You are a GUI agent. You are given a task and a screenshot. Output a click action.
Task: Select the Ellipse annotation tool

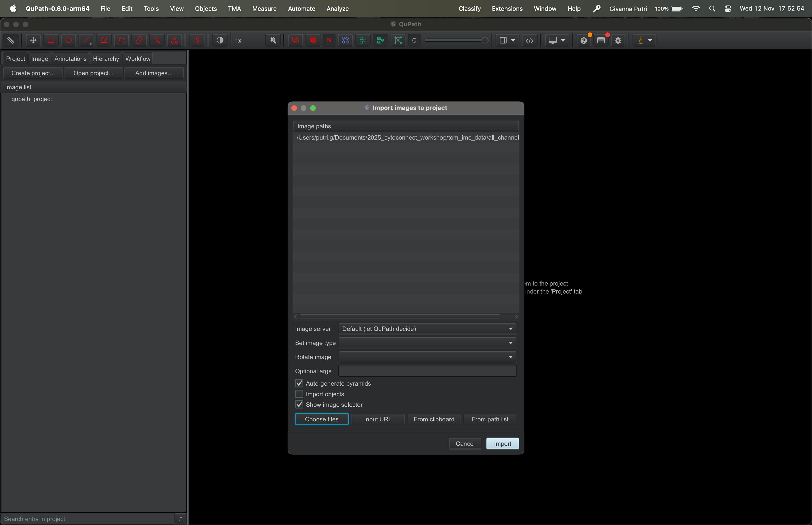tap(69, 40)
